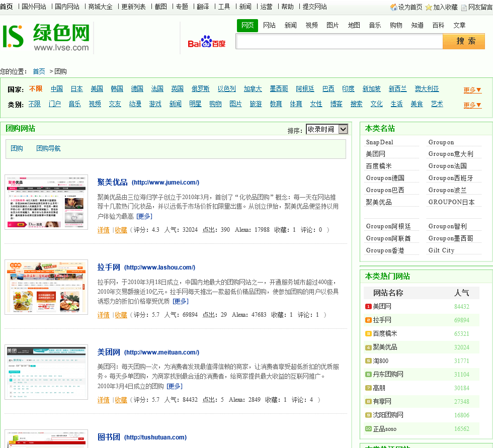Screen dimensions: 493x448
Task: Select the 网站 search tab
Action: pyautogui.click(x=269, y=26)
